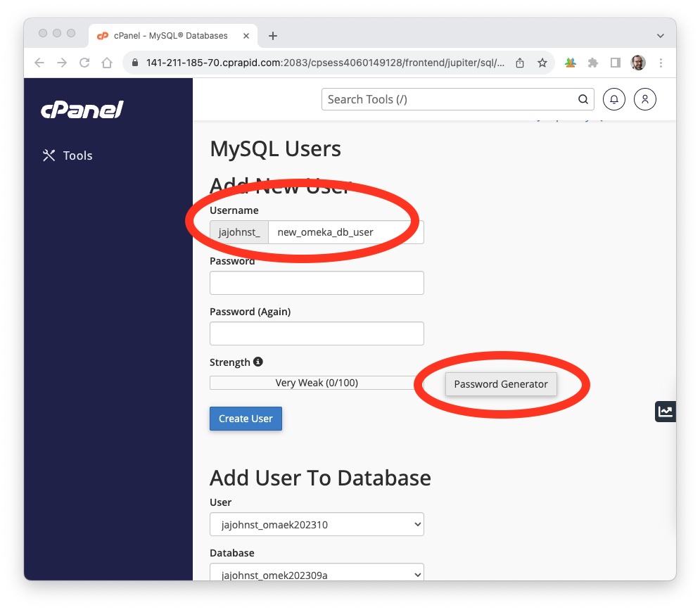The image size is (700, 610).
Task: Reload the page with browser refresh icon
Action: click(84, 63)
